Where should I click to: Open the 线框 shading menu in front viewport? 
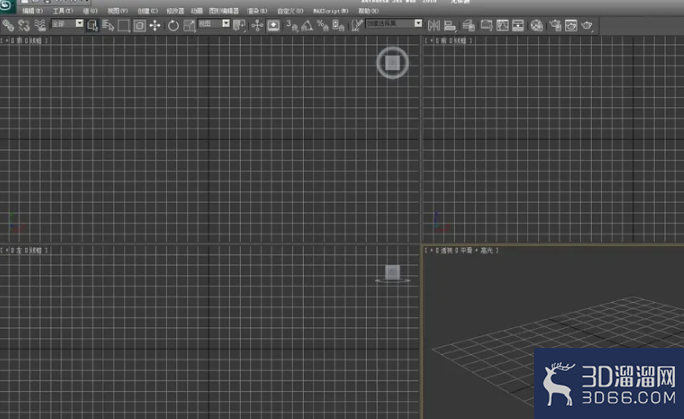click(x=461, y=41)
